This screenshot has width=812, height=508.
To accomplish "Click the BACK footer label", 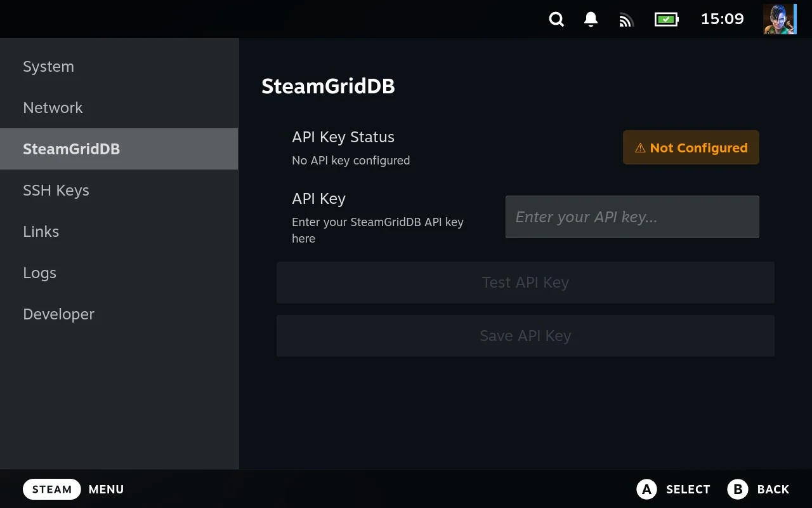I will point(773,490).
